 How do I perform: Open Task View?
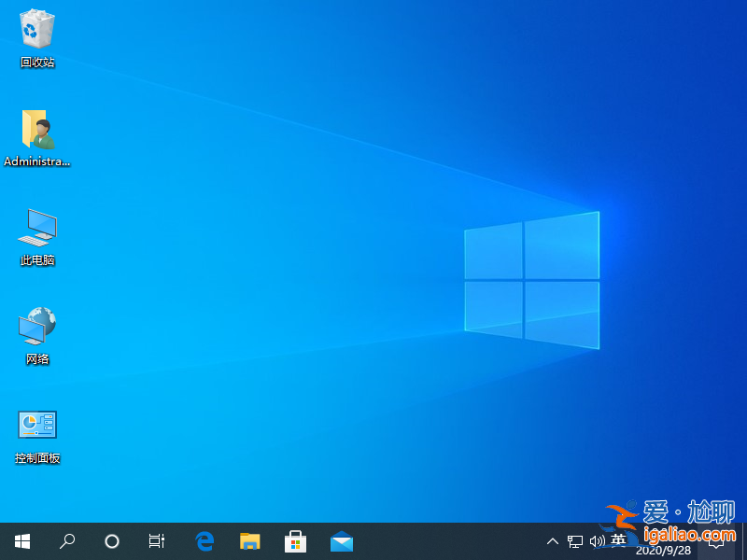click(x=156, y=541)
